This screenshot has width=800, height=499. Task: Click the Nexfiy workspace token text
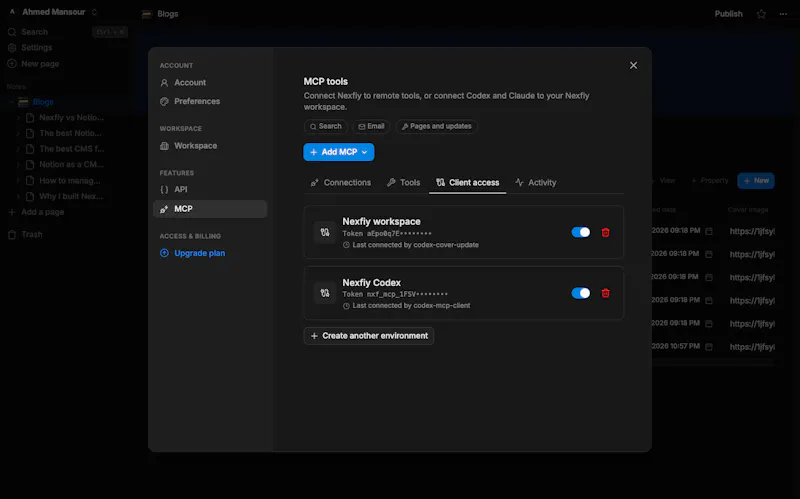point(387,234)
